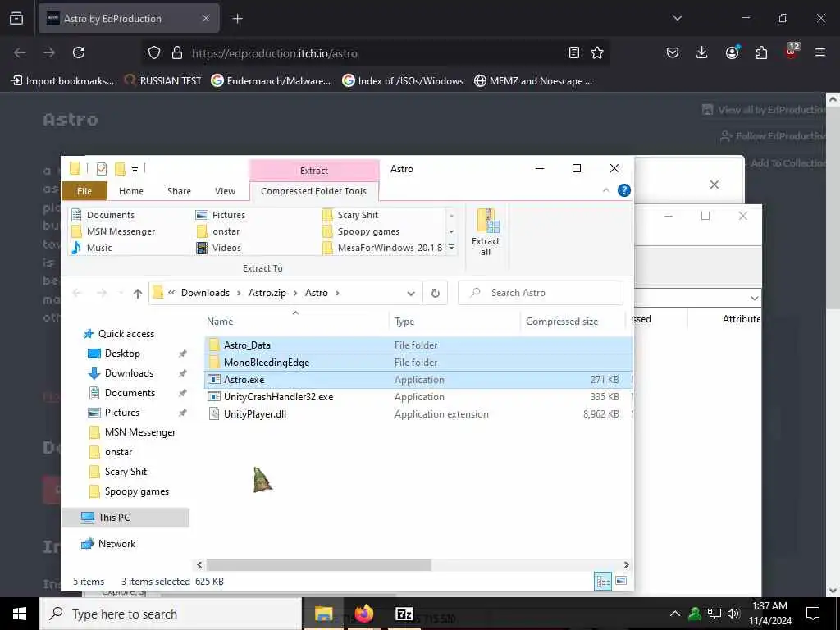Open the File ribbon tab
The width and height of the screenshot is (840, 630).
click(x=84, y=191)
